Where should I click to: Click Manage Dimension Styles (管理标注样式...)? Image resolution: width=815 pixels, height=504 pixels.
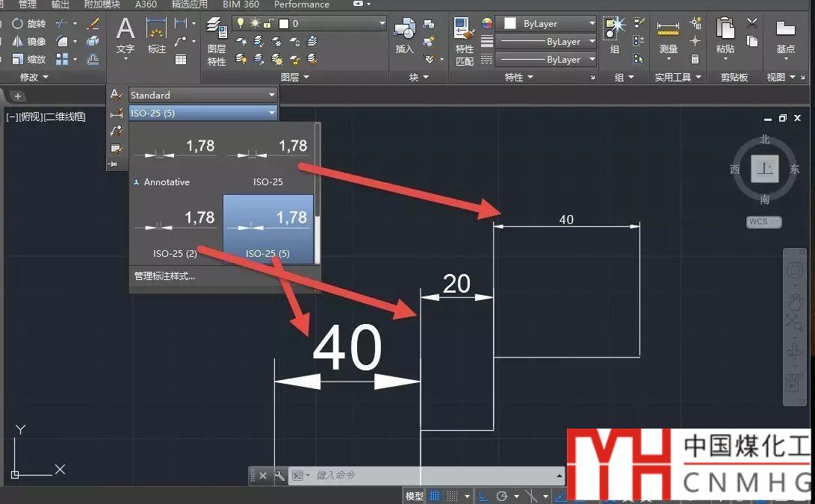click(164, 276)
